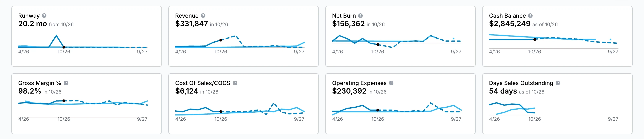
Task: Click the $331,847 revenue value
Action: tap(192, 24)
